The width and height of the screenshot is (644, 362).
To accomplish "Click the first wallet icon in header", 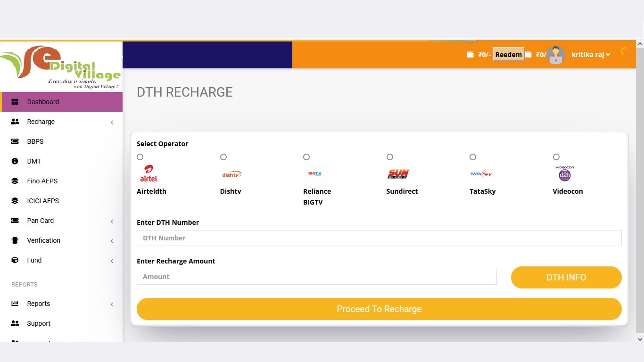I will pyautogui.click(x=470, y=55).
